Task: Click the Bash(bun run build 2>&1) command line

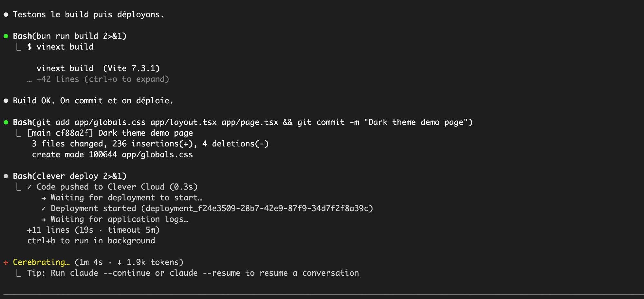Action: pos(70,36)
